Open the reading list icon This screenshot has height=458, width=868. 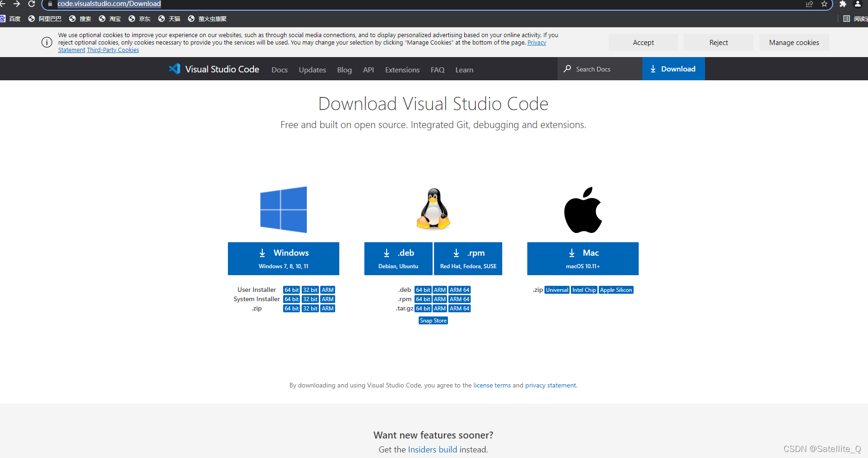[847, 19]
